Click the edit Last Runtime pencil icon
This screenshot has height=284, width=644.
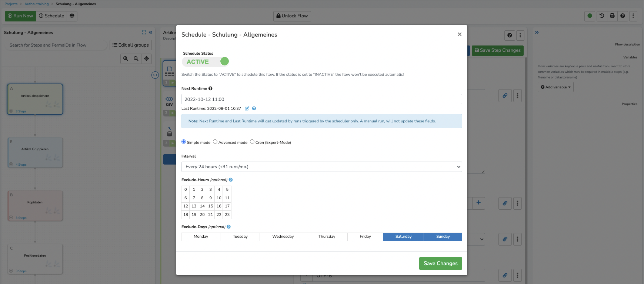click(247, 109)
